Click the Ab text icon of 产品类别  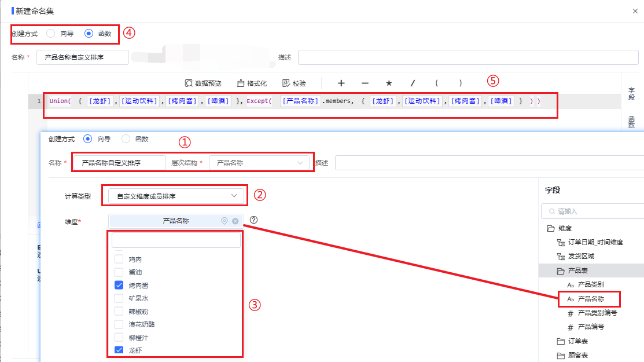point(571,285)
